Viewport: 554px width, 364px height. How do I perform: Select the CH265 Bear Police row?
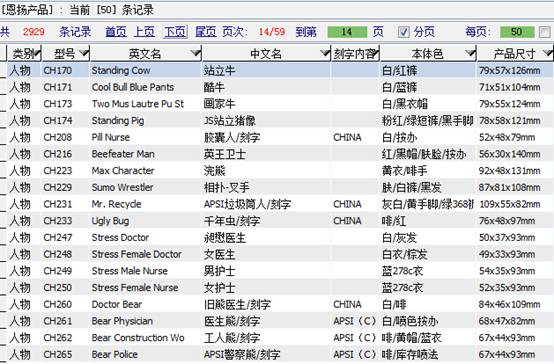280,354
